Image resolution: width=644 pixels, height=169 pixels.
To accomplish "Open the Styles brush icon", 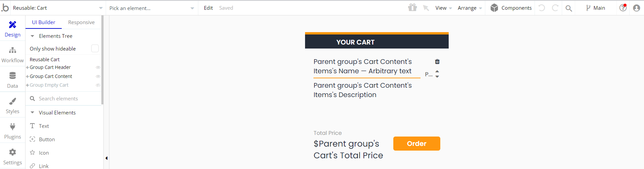I will click(x=12, y=101).
